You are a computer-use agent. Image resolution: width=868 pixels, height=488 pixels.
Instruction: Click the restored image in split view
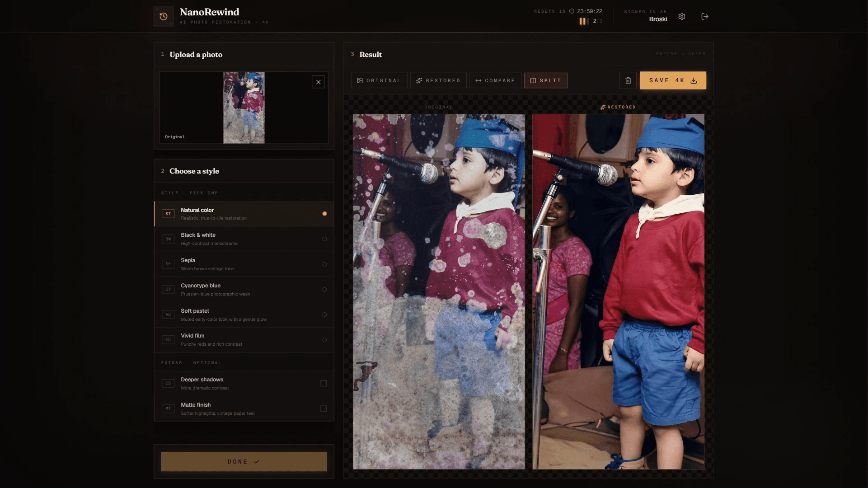[x=618, y=291]
